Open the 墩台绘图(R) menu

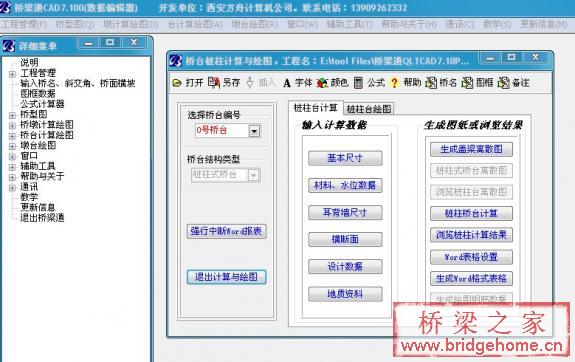255,25
